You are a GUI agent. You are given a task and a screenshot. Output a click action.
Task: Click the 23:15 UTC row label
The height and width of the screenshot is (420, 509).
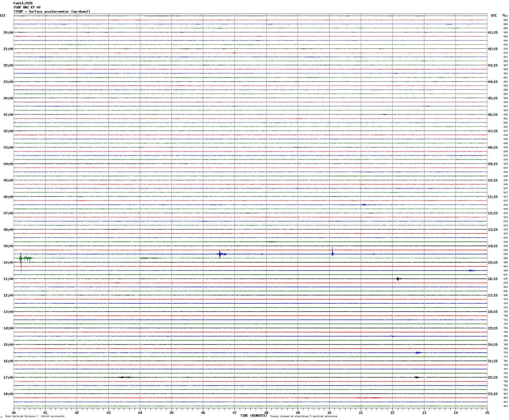coord(493,394)
